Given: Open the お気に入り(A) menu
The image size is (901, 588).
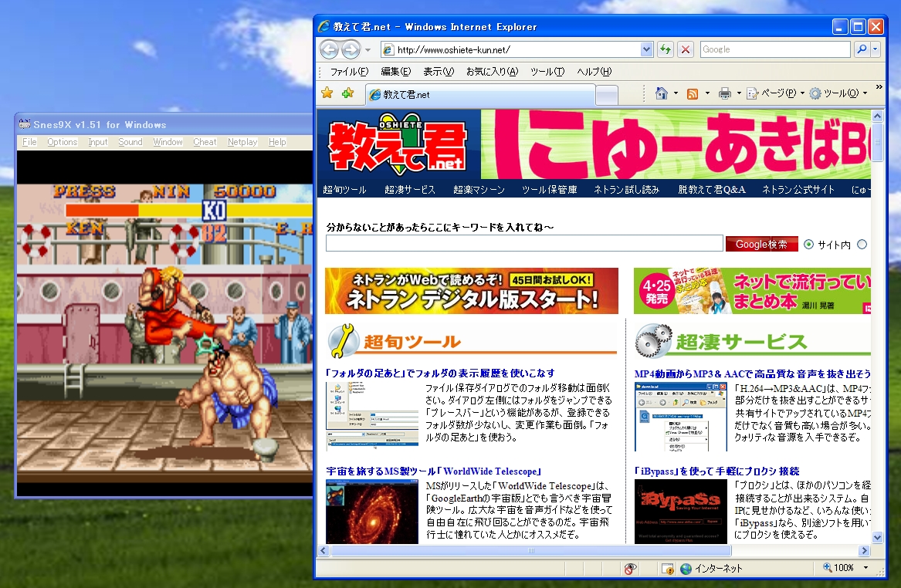Looking at the screenshot, I should [492, 72].
